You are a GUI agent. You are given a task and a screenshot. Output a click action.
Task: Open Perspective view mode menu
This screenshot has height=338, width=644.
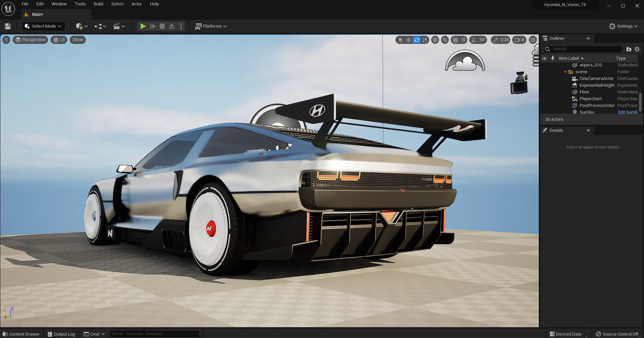click(x=30, y=40)
